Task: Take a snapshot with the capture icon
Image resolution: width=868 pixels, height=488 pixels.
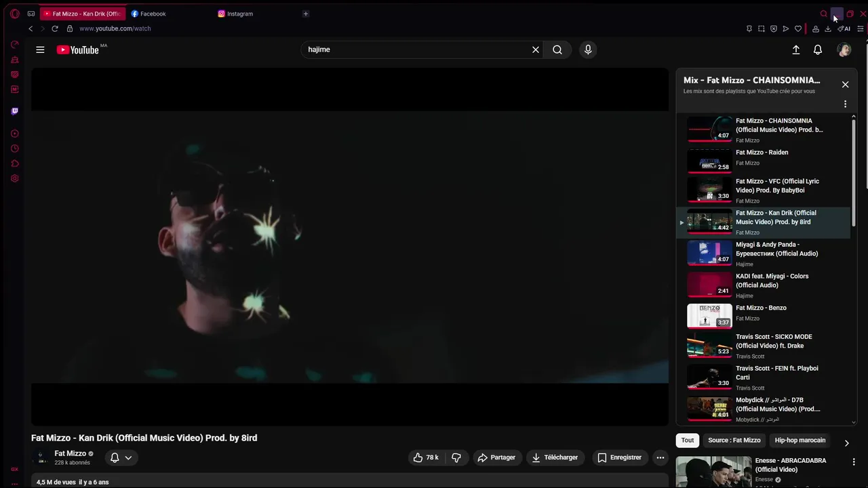Action: click(x=761, y=28)
